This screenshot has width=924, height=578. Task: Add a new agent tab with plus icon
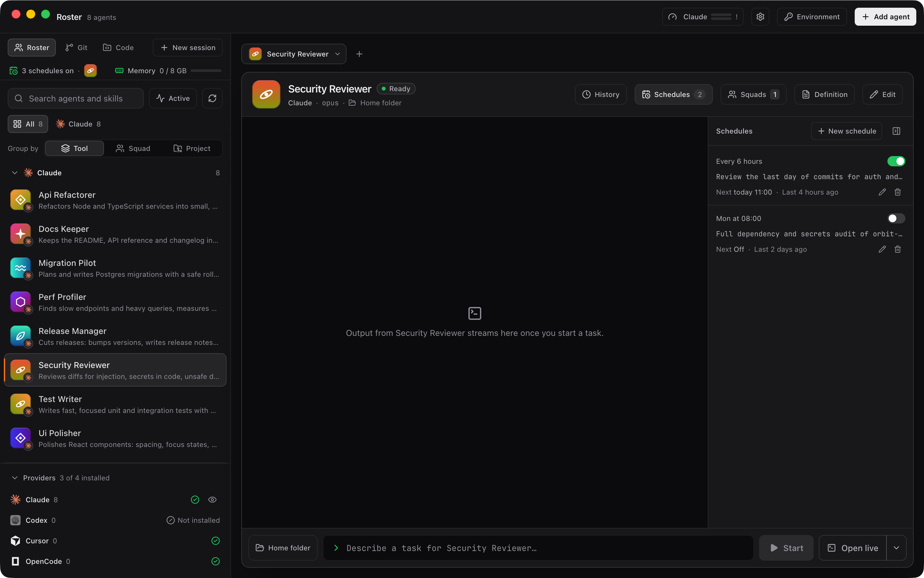tap(359, 54)
